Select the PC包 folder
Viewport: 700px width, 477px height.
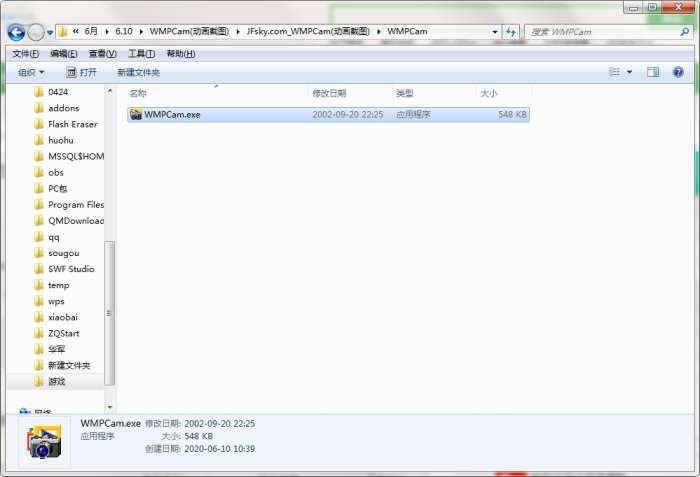(58, 188)
